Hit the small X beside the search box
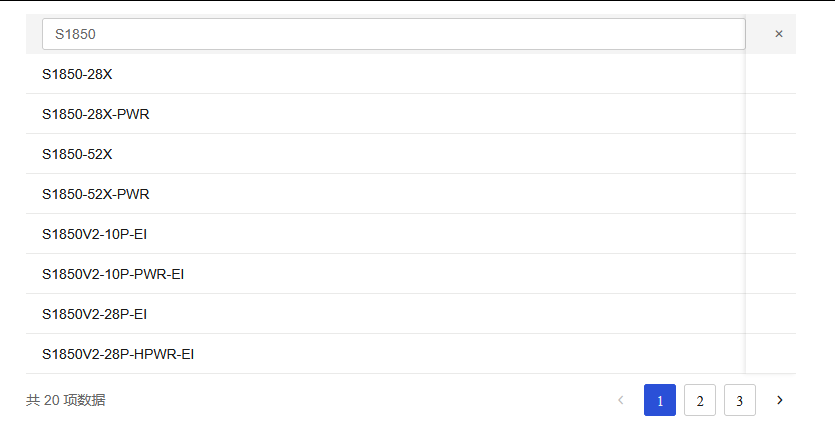The width and height of the screenshot is (835, 435). (779, 34)
